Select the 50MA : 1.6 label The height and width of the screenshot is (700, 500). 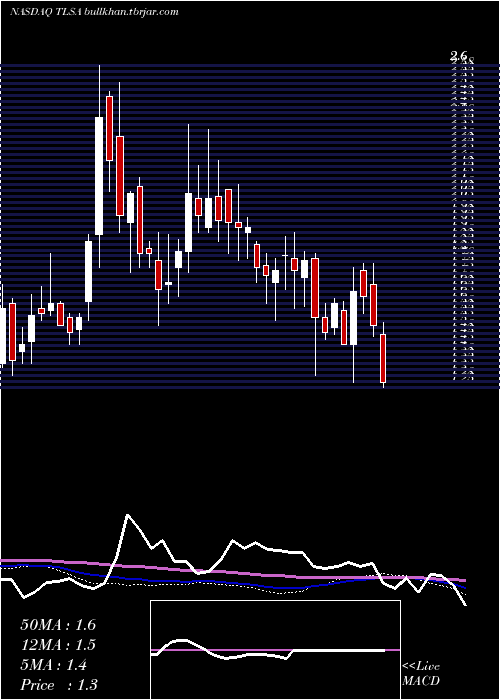(58, 625)
